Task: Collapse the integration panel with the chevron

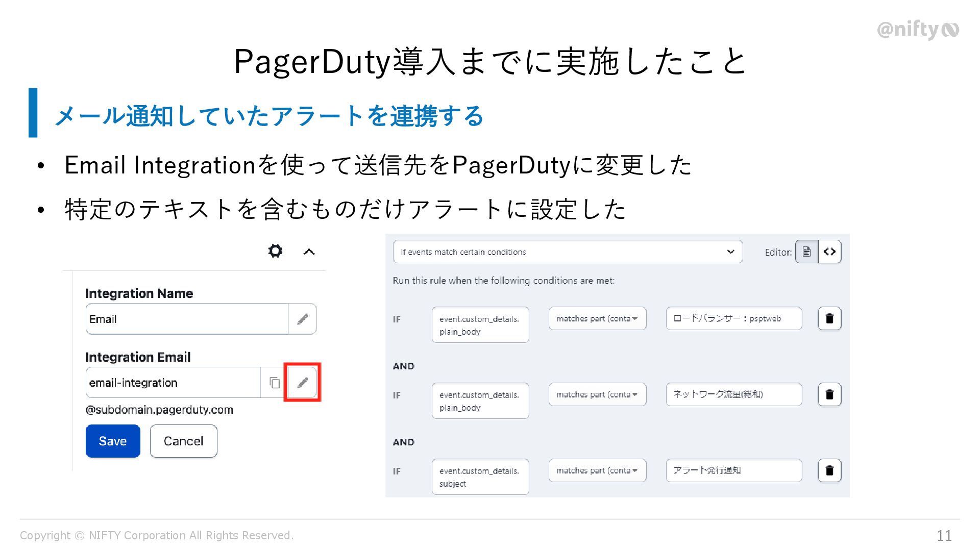Action: tap(309, 252)
